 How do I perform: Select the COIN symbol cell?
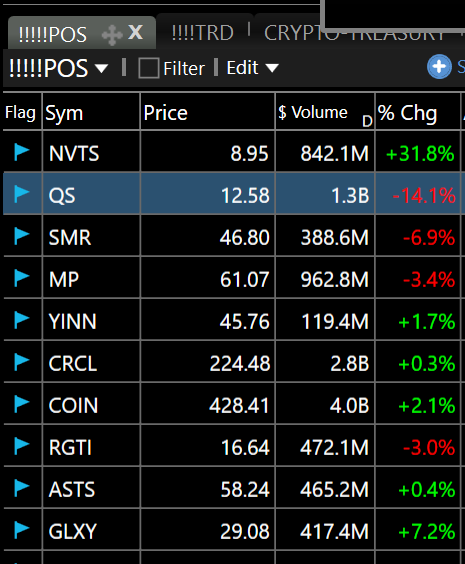[91, 404]
